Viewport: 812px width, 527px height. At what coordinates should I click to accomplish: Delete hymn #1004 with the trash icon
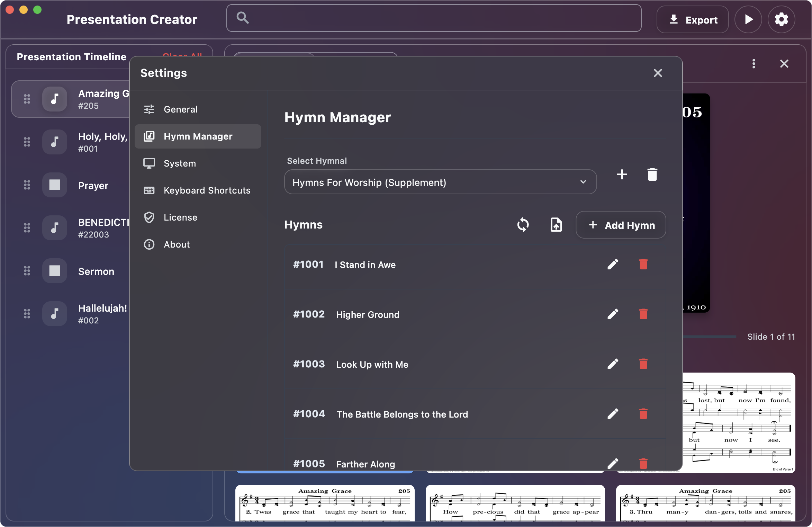coord(643,414)
